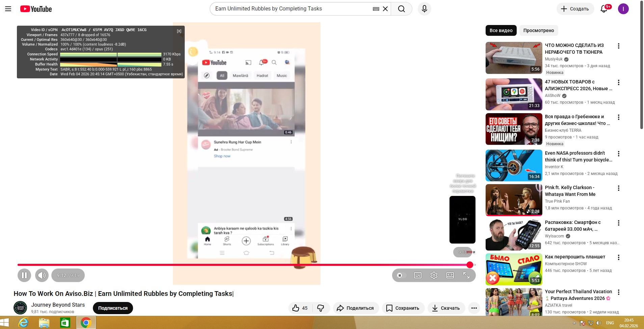
Task: Clear the search query with X
Action: pyautogui.click(x=385, y=9)
